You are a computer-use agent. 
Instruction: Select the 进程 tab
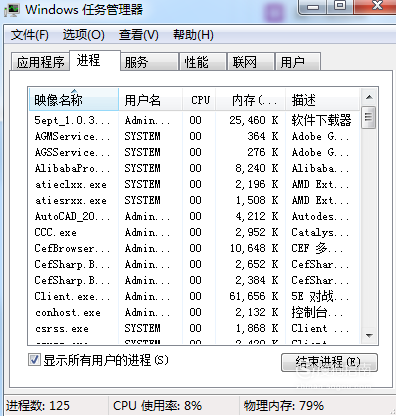(95, 61)
